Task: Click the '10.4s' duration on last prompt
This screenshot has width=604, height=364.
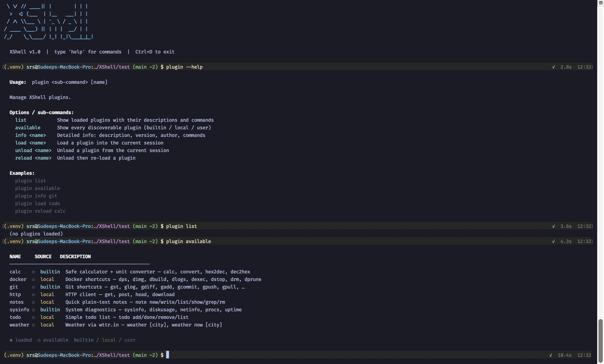Action: [x=564, y=355]
